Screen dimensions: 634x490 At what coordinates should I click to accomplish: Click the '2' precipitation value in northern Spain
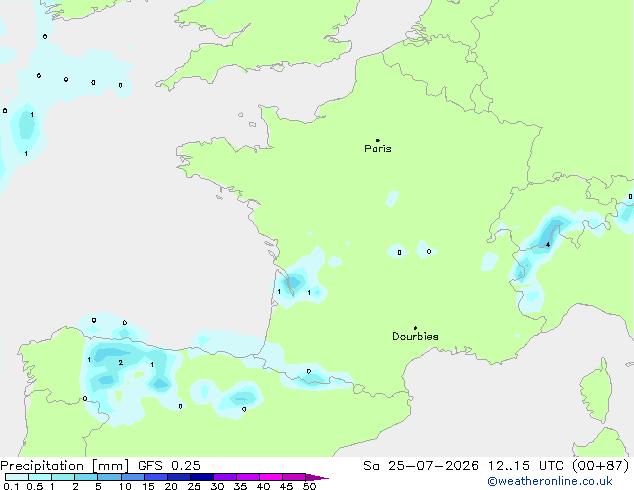(120, 362)
